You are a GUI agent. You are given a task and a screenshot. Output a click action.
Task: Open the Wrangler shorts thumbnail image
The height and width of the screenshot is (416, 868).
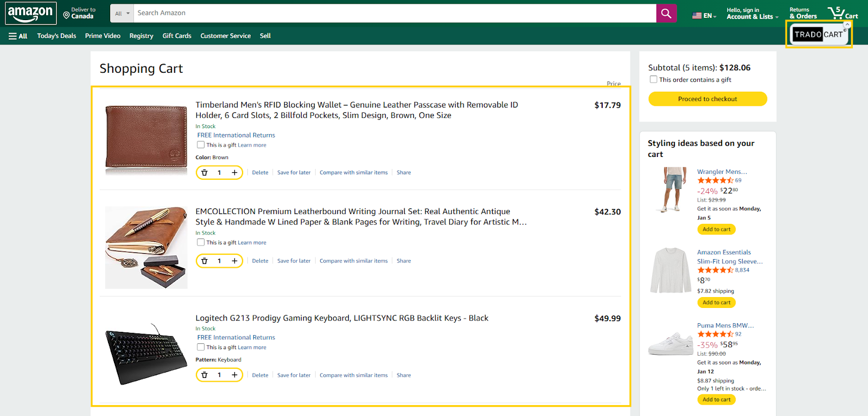pyautogui.click(x=672, y=190)
